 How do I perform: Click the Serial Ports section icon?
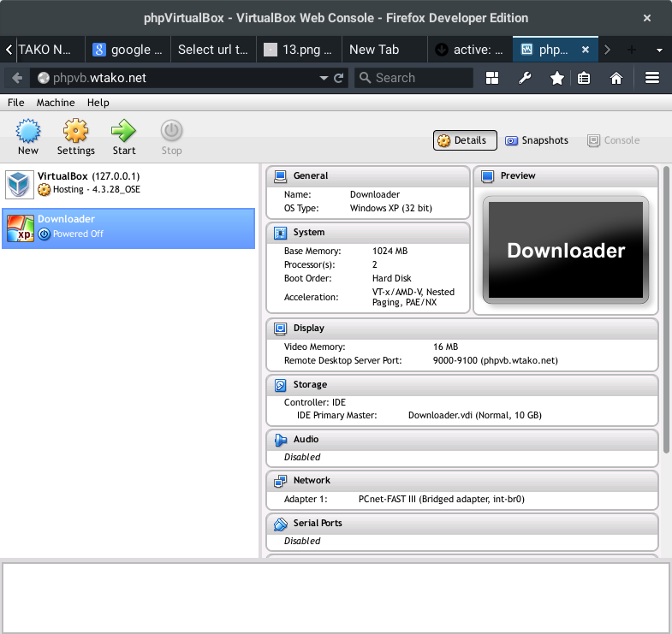tap(280, 524)
